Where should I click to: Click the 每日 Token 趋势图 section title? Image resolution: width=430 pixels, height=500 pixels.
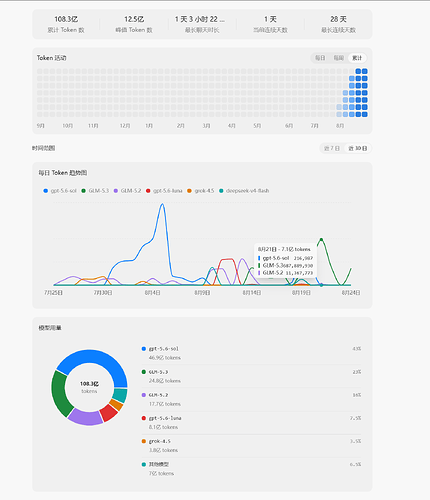click(63, 173)
